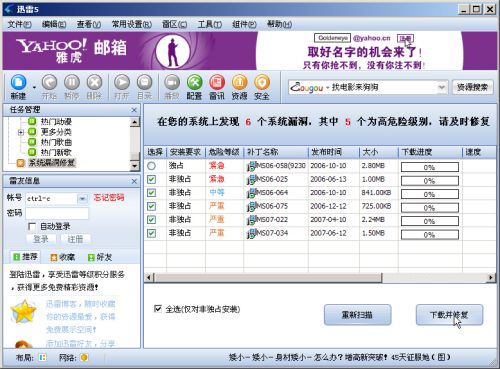Click the 资源搜索 button
Viewport: 500px width, 369px height.
472,87
